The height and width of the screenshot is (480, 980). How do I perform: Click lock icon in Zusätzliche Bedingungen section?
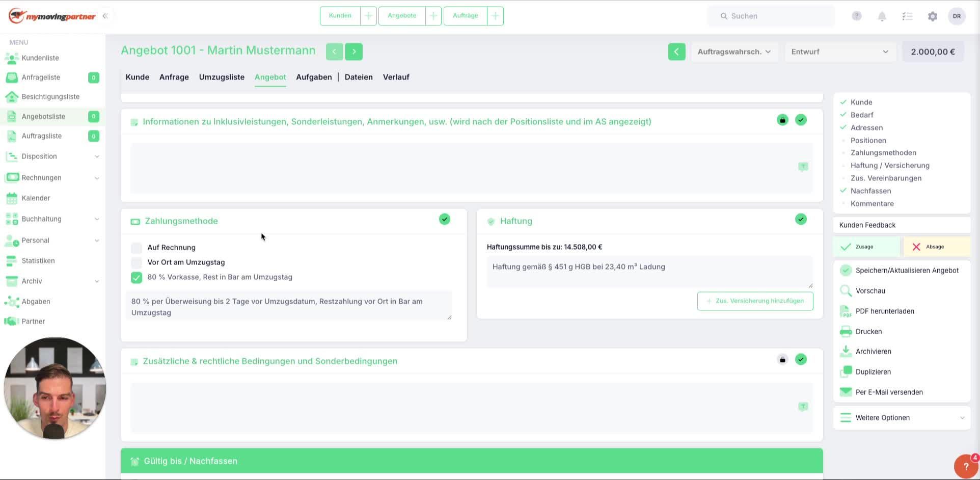point(783,360)
